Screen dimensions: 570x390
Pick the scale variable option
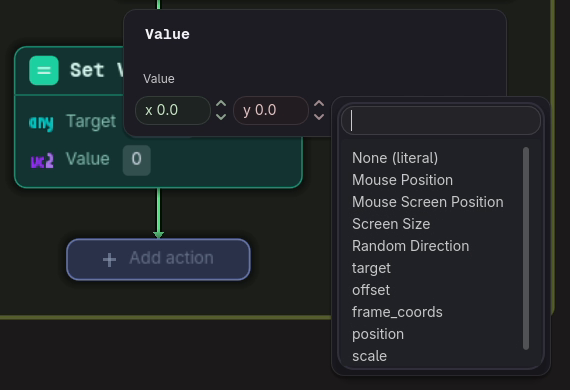tap(369, 356)
